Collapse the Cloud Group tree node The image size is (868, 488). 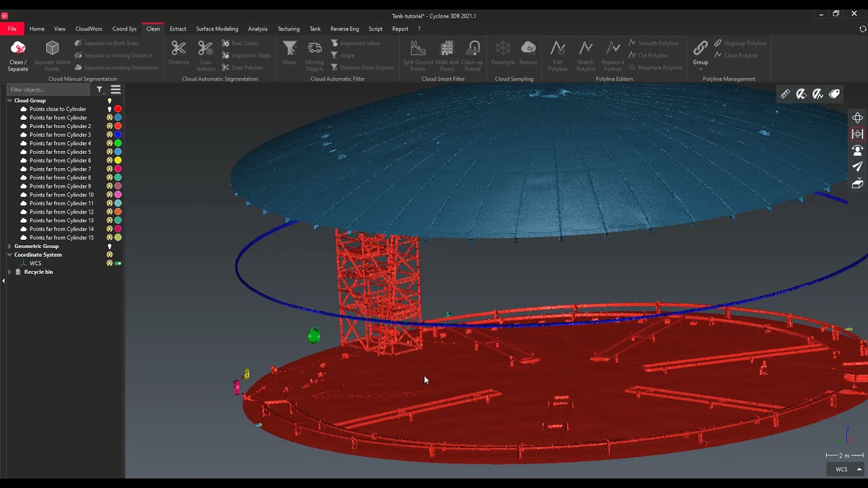tap(9, 100)
